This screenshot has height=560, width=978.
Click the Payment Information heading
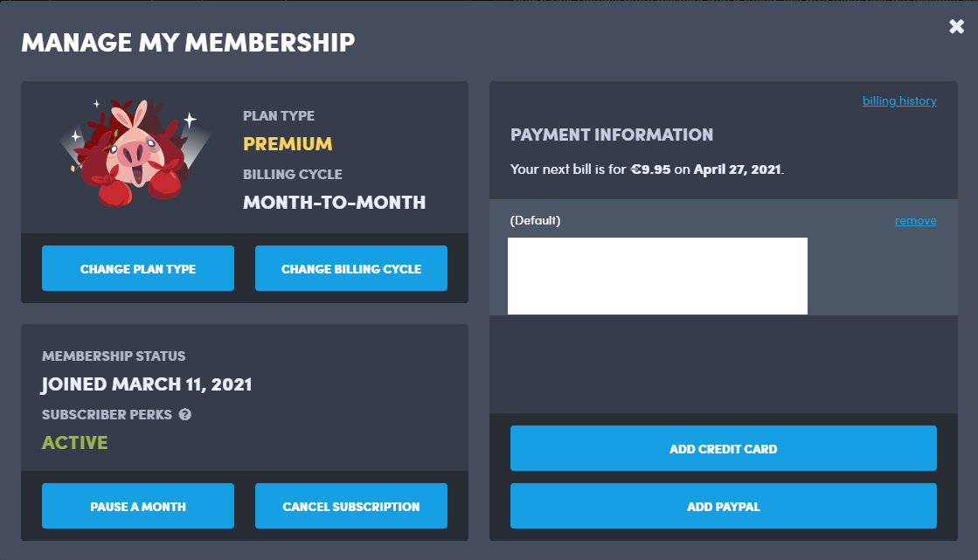pyautogui.click(x=611, y=135)
